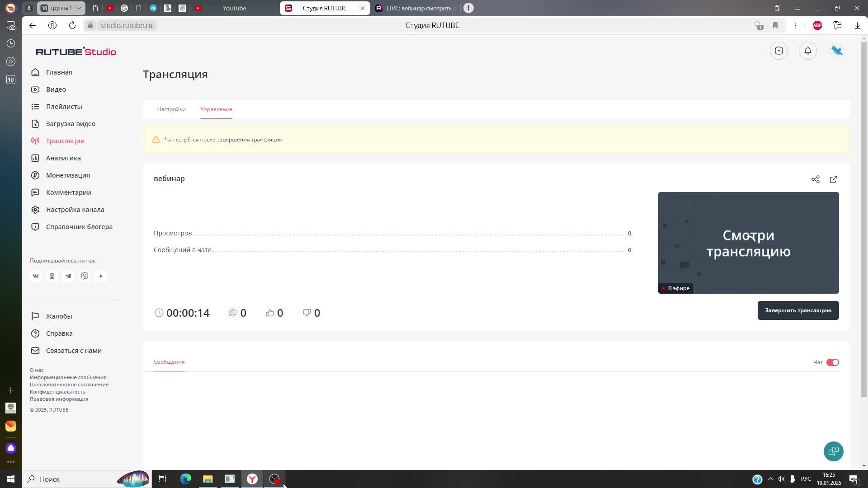Show hidden system tray icons chevron
Screen dimensions: 868x488
point(770,479)
